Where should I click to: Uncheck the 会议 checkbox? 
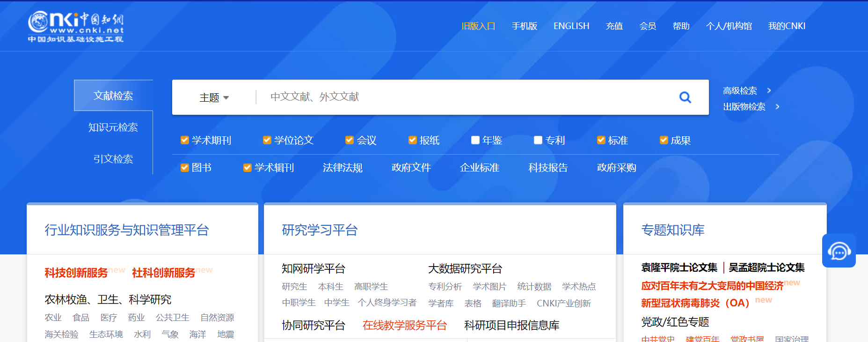pyautogui.click(x=350, y=140)
